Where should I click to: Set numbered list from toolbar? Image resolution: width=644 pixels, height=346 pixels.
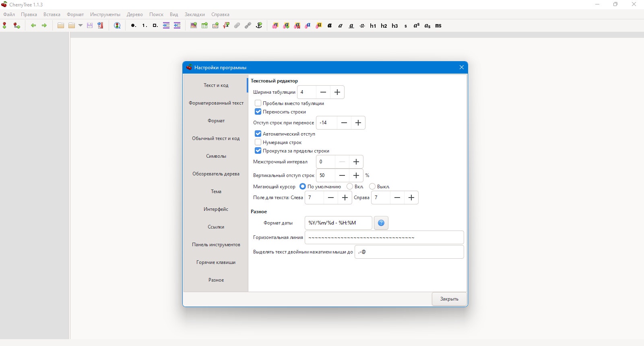(144, 25)
